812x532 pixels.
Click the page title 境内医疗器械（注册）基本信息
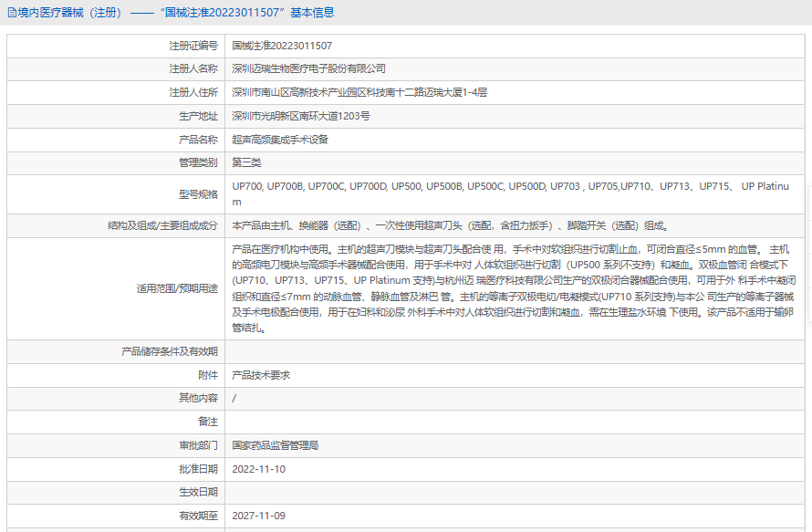click(x=175, y=13)
